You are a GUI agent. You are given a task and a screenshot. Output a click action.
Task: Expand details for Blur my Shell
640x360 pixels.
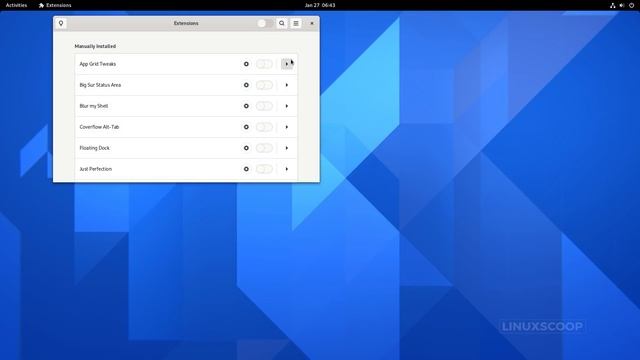point(287,106)
